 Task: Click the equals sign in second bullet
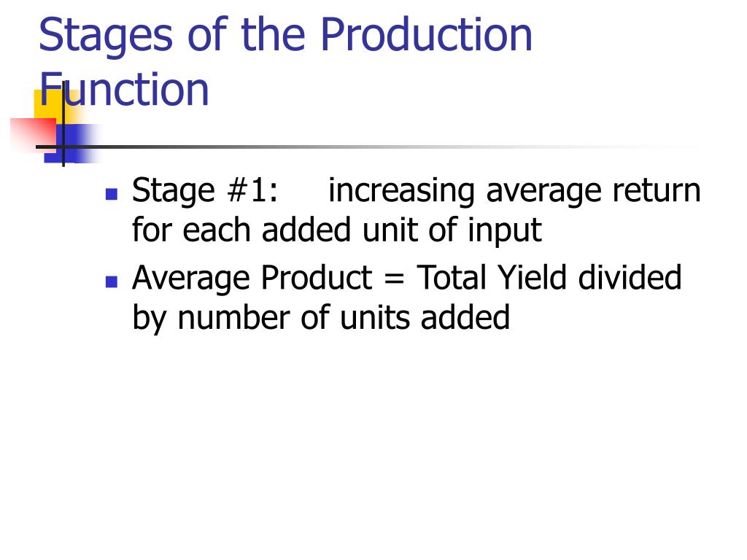pyautogui.click(x=394, y=279)
